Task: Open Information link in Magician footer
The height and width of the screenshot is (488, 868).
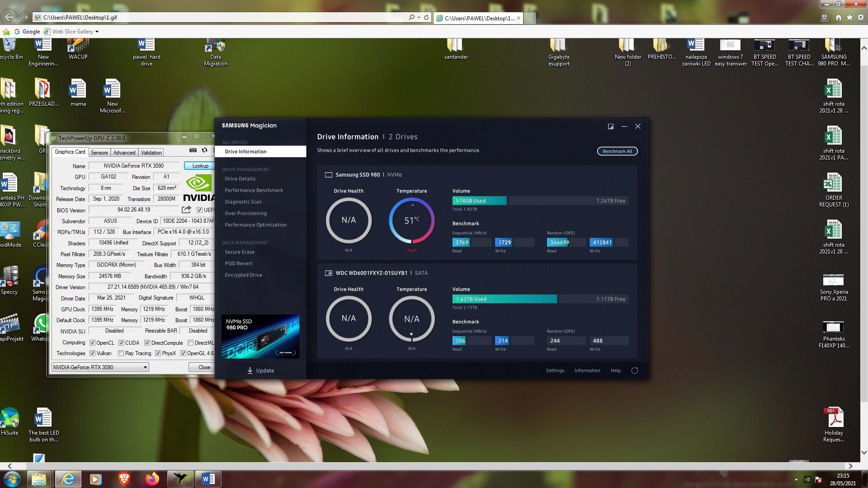Action: pos(587,371)
